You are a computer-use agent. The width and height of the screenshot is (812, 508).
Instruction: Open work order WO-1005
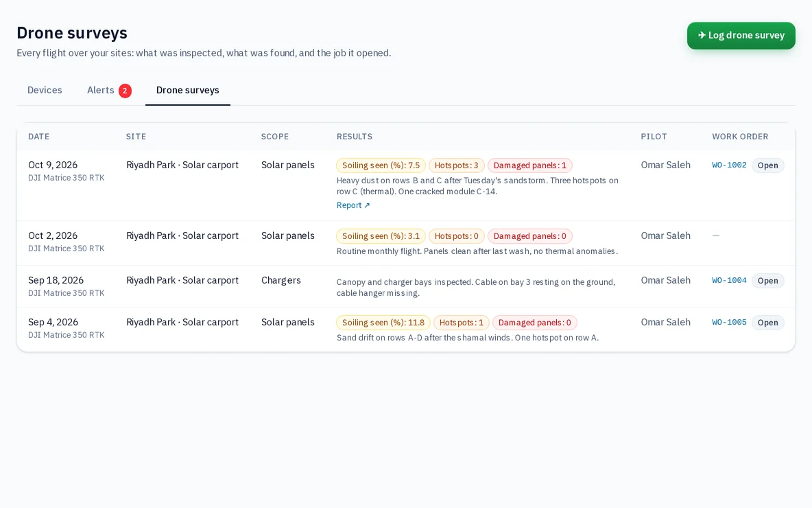[729, 322]
